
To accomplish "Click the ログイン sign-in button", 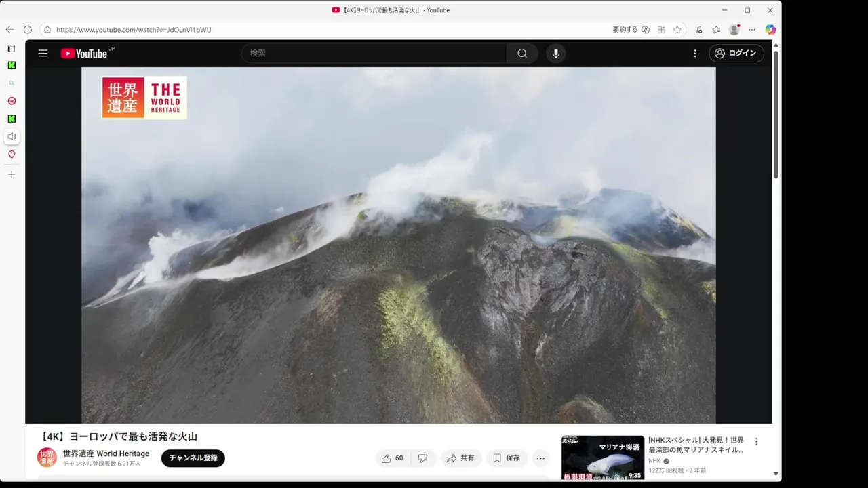I will (x=736, y=54).
